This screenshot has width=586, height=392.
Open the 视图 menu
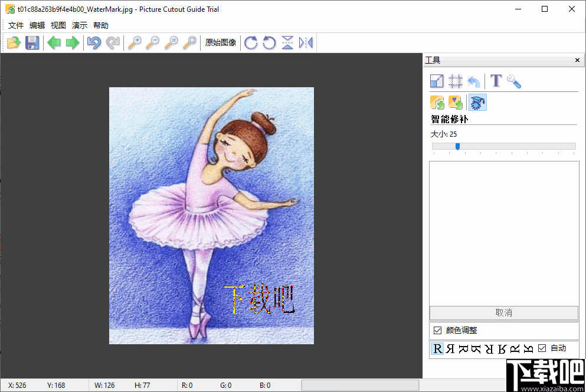[58, 25]
